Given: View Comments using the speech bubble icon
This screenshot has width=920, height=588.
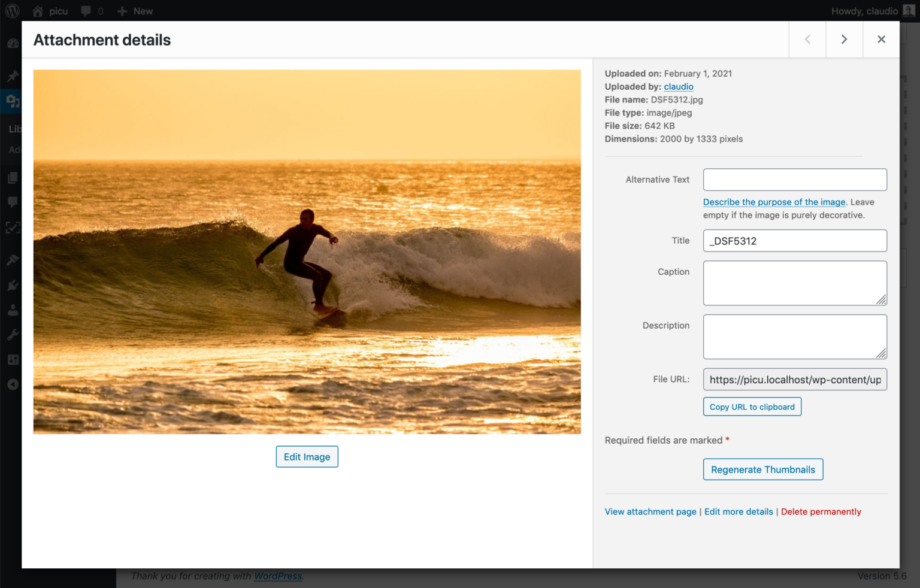Looking at the screenshot, I should click(x=12, y=202).
